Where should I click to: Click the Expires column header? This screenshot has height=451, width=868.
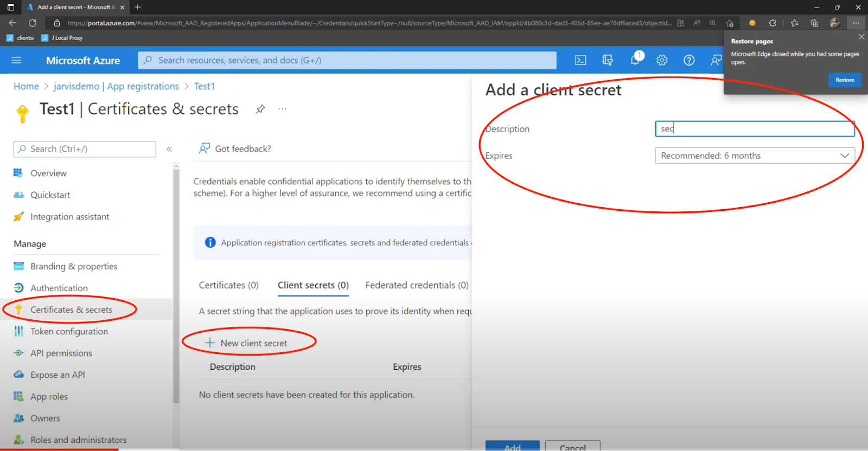click(x=407, y=367)
